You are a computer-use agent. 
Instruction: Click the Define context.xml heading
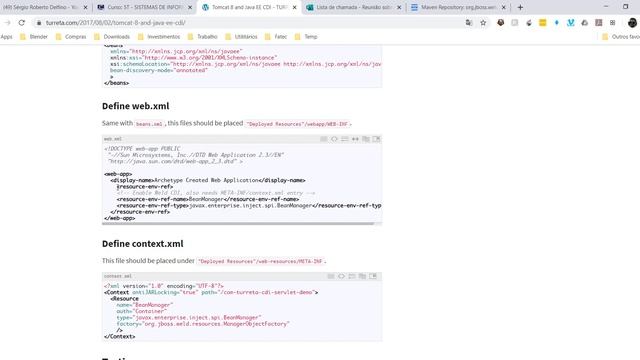point(142,244)
